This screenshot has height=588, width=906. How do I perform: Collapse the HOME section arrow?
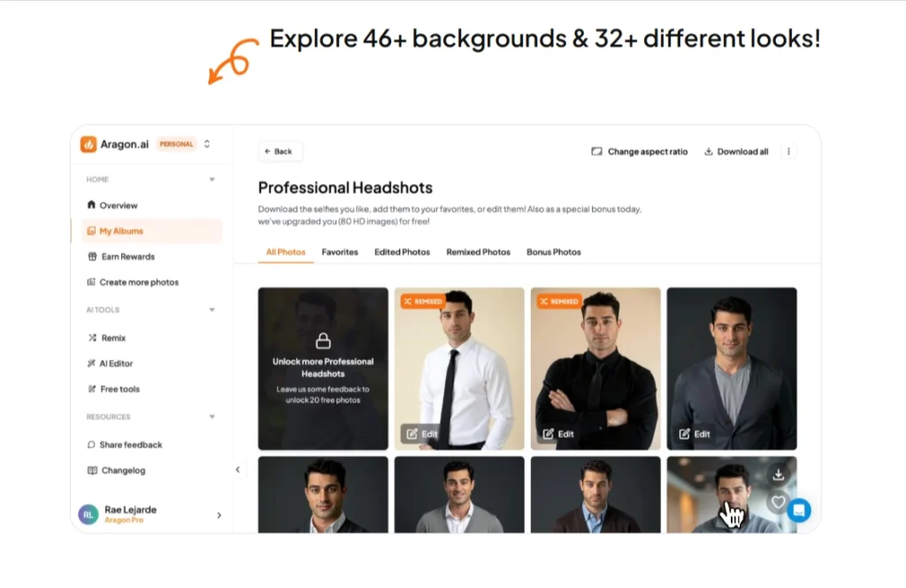[211, 179]
